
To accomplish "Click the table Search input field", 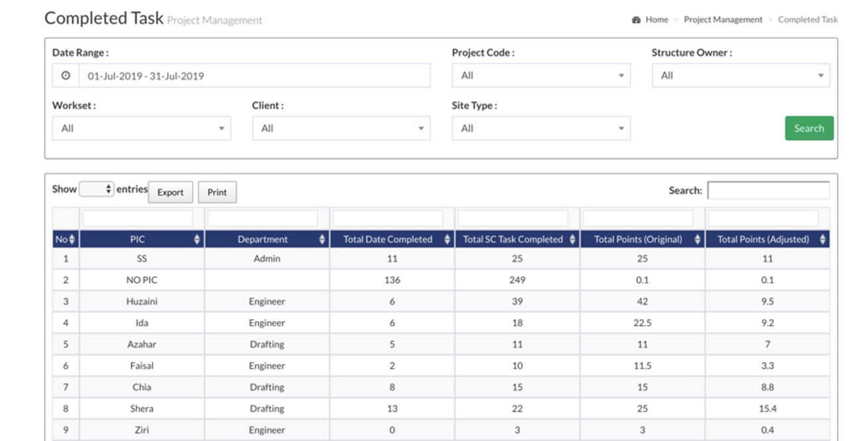I will (x=768, y=190).
